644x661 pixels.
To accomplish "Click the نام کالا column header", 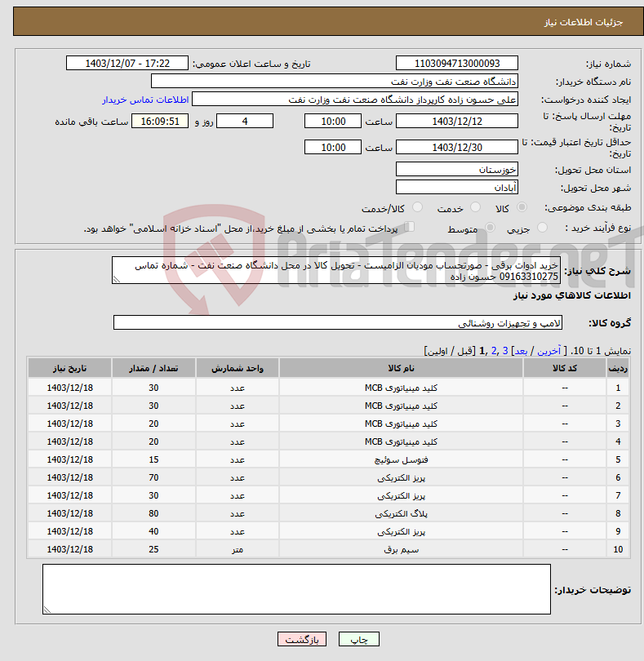I will click(401, 368).
